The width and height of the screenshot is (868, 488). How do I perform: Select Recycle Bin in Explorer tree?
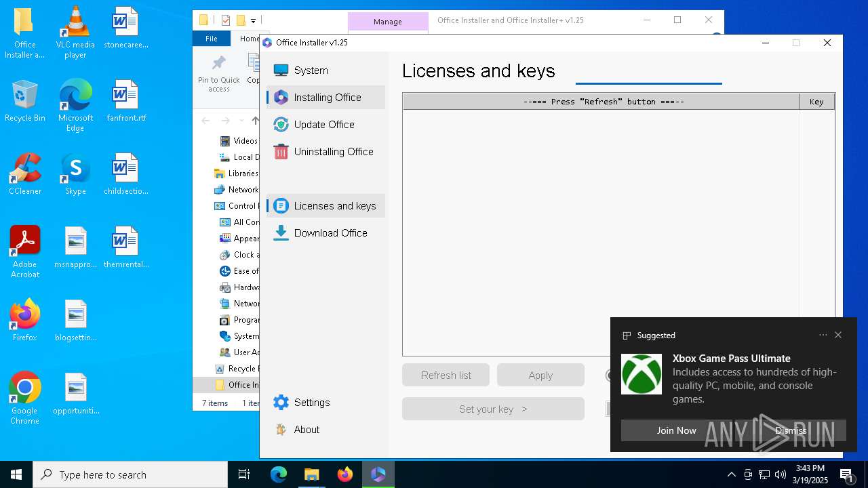click(236, 369)
